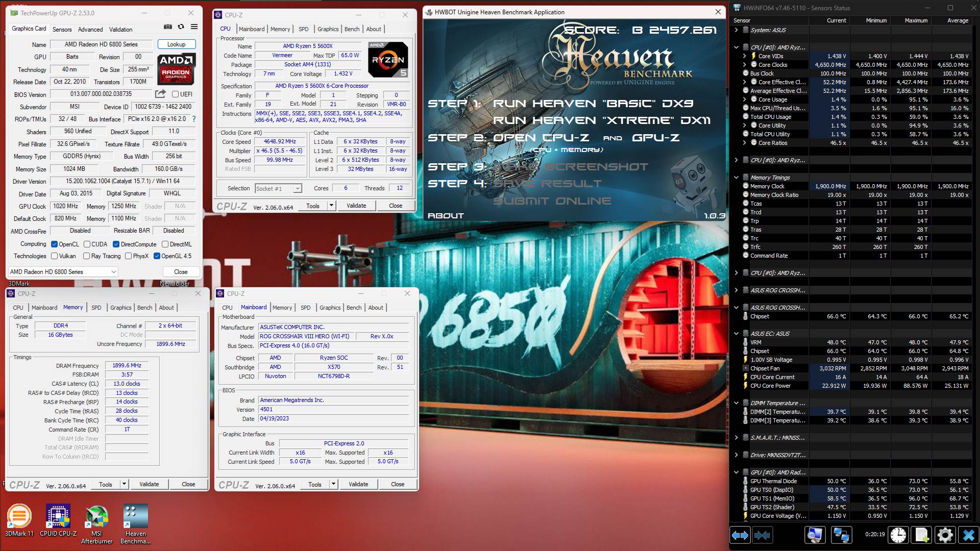Click Chipset Fan icon in HWiNFO

click(x=746, y=368)
